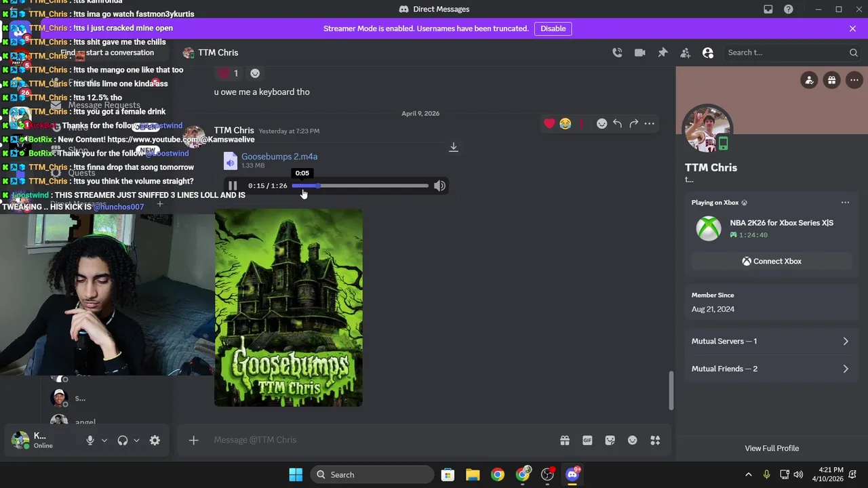Open OBS Studio from the taskbar
This screenshot has width=868, height=488.
[547, 474]
